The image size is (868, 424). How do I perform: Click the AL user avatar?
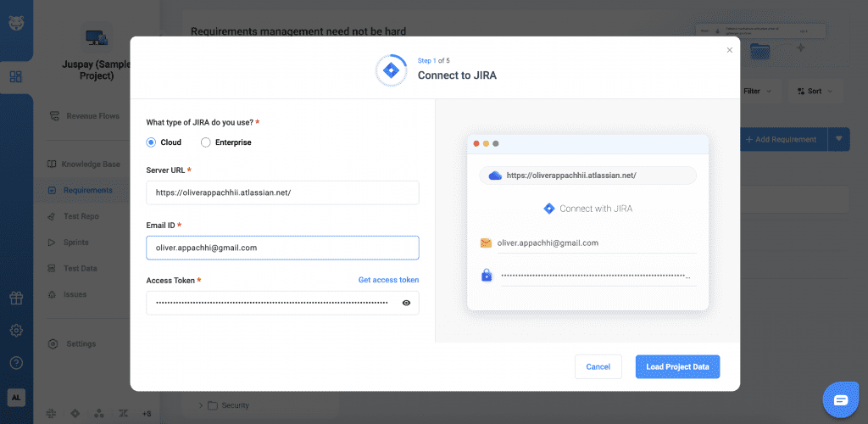pos(16,397)
